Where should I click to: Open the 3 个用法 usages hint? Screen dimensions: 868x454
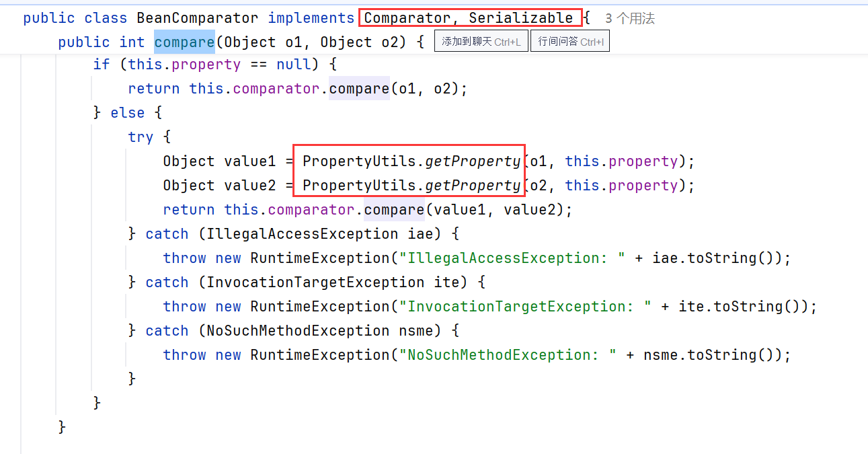coord(629,19)
